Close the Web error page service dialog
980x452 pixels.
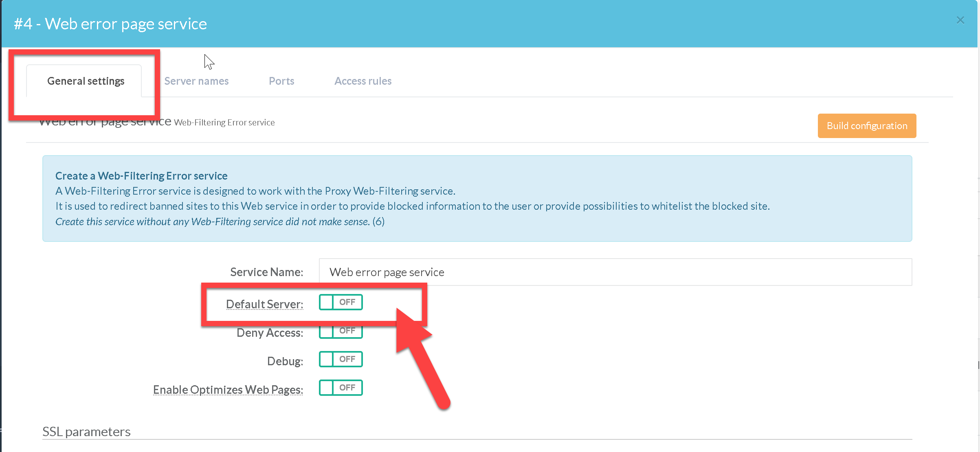click(960, 20)
